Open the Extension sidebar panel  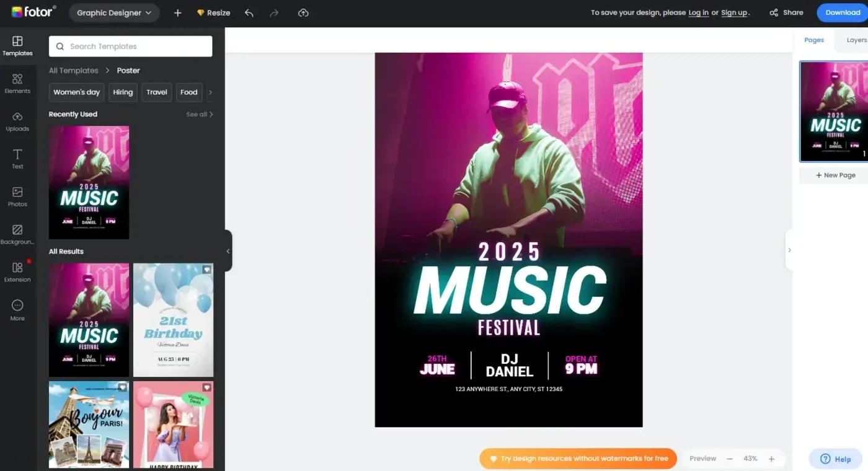coord(17,272)
